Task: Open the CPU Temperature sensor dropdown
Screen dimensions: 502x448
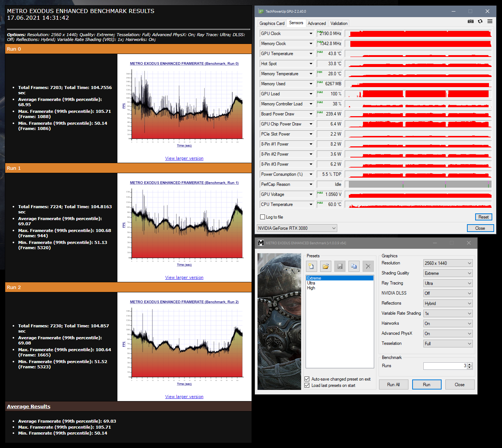Action: [311, 204]
